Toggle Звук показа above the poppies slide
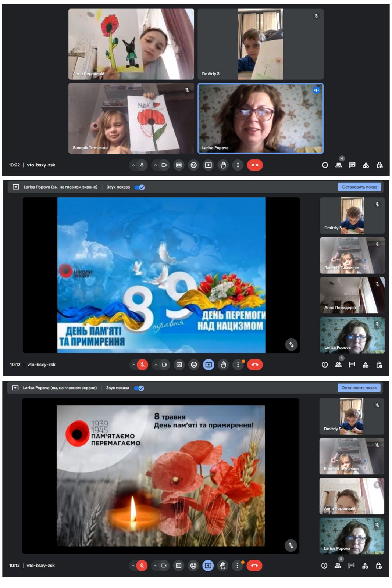 click(139, 388)
